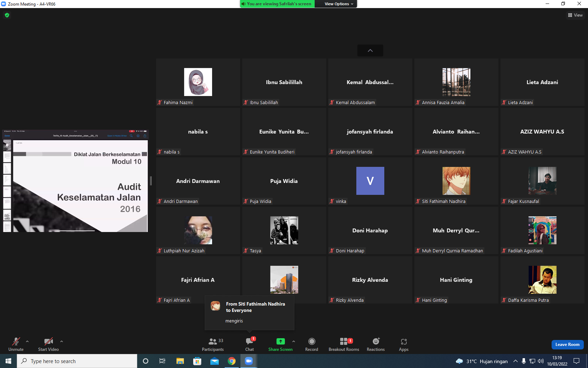
Task: Click the shared screen Audit Keselamatan Jalan slide
Action: click(x=80, y=186)
